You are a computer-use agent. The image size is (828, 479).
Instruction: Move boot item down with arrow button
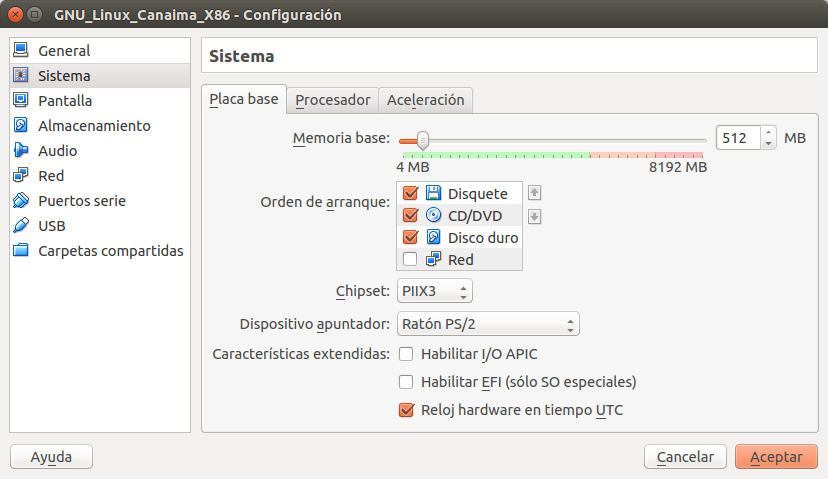tap(534, 216)
